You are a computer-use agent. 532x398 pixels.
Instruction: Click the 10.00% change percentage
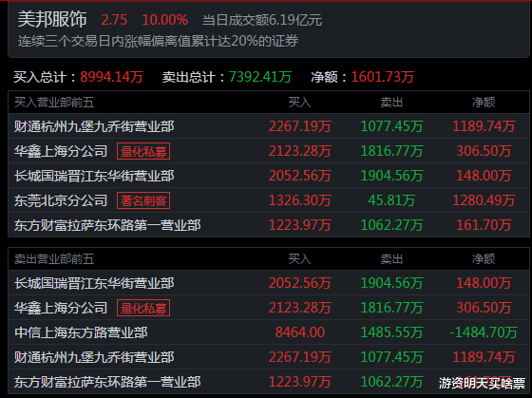[x=165, y=20]
